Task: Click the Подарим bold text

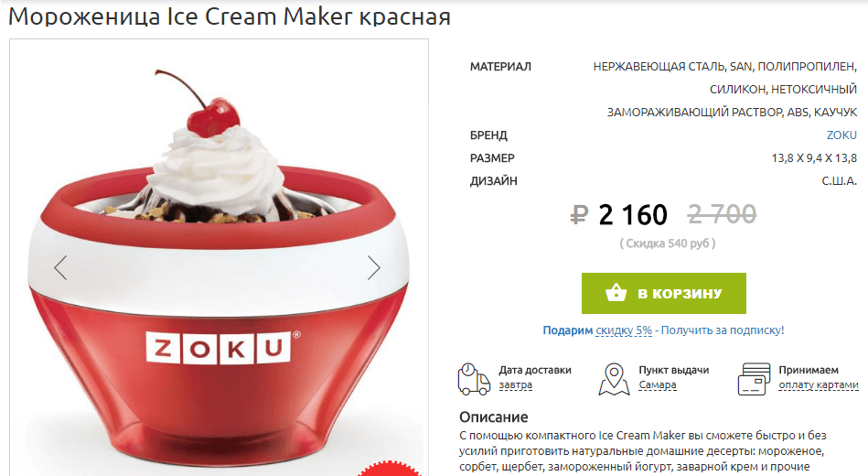Action: (567, 330)
